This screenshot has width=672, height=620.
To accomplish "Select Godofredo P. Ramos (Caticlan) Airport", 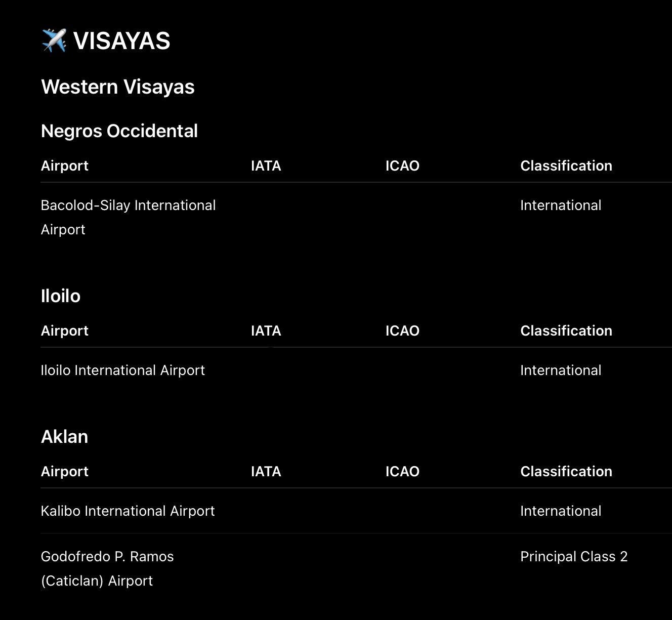I will pyautogui.click(x=107, y=568).
